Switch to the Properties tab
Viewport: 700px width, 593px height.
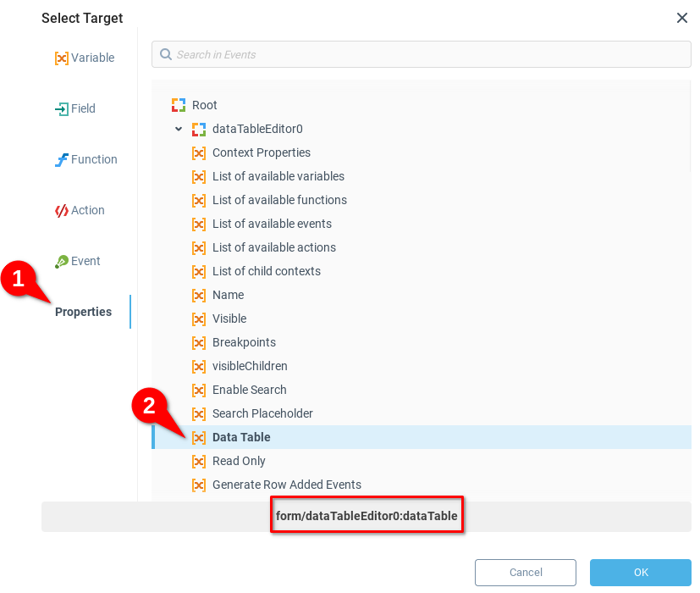click(x=83, y=312)
